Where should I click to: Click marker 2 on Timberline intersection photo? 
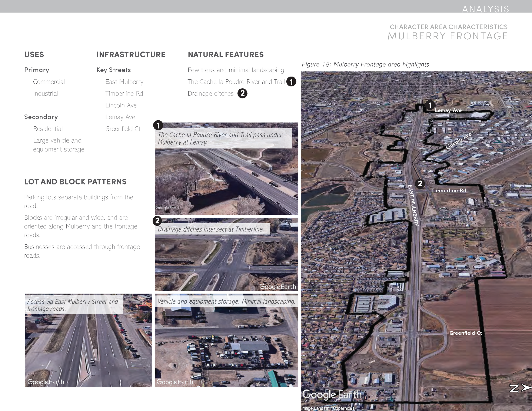coord(157,221)
